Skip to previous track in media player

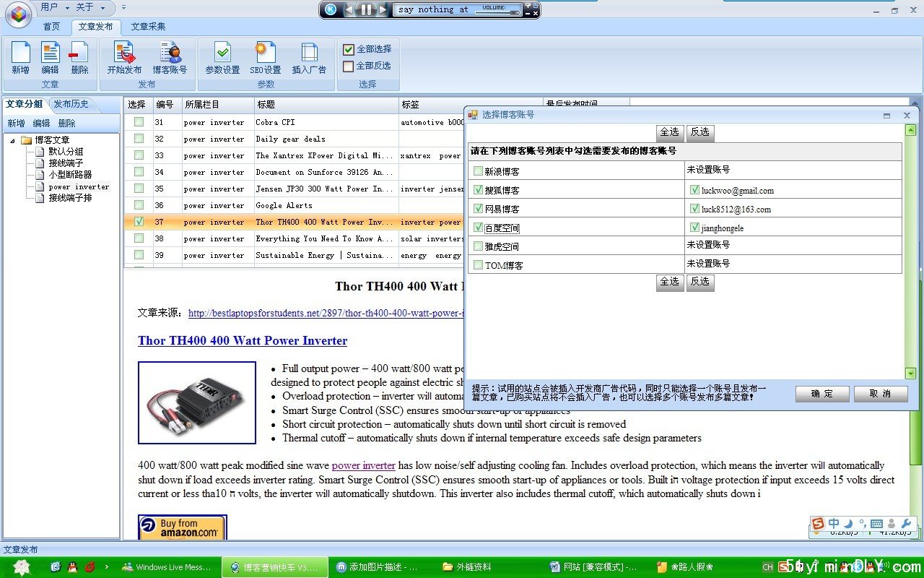pyautogui.click(x=350, y=9)
